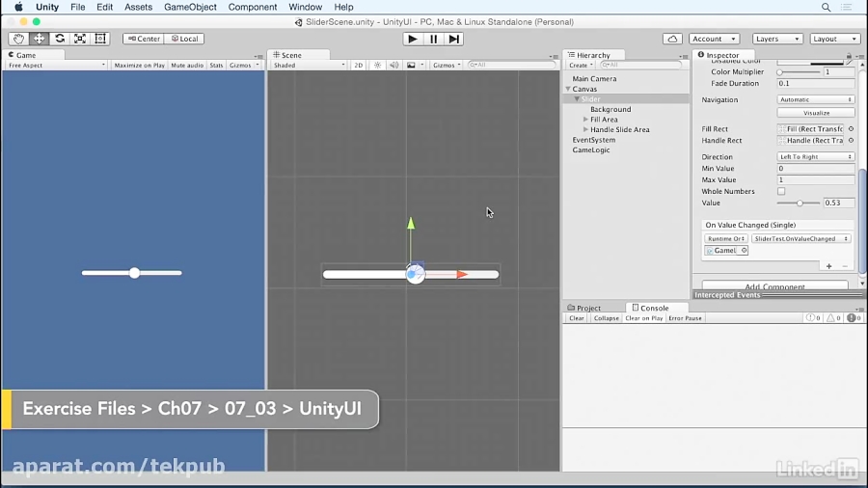This screenshot has width=868, height=488.
Task: Open SliderTest.OnValueChanged function dropdown
Action: pyautogui.click(x=801, y=238)
